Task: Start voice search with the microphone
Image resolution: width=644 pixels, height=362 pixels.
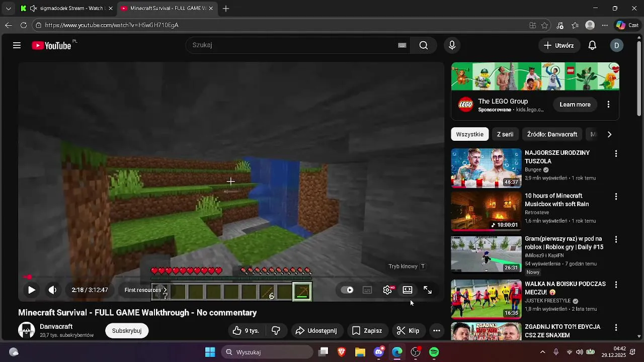Action: pyautogui.click(x=452, y=45)
